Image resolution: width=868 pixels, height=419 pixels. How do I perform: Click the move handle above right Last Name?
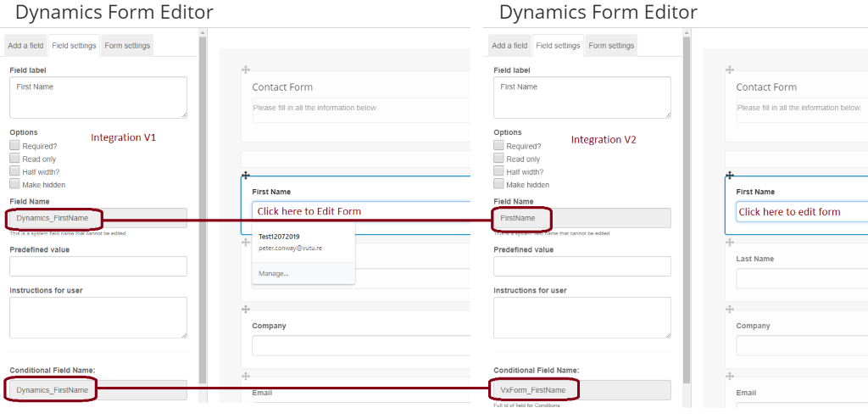point(730,243)
